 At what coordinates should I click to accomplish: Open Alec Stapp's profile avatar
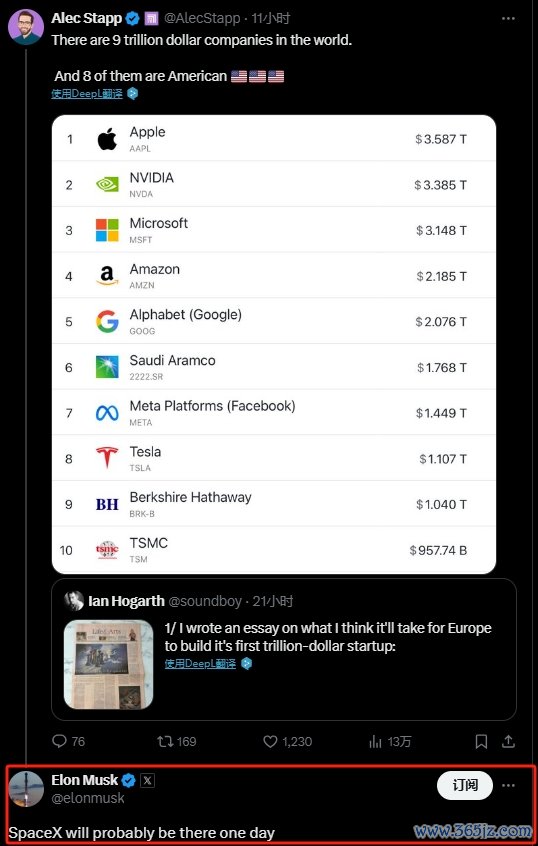pyautogui.click(x=26, y=27)
